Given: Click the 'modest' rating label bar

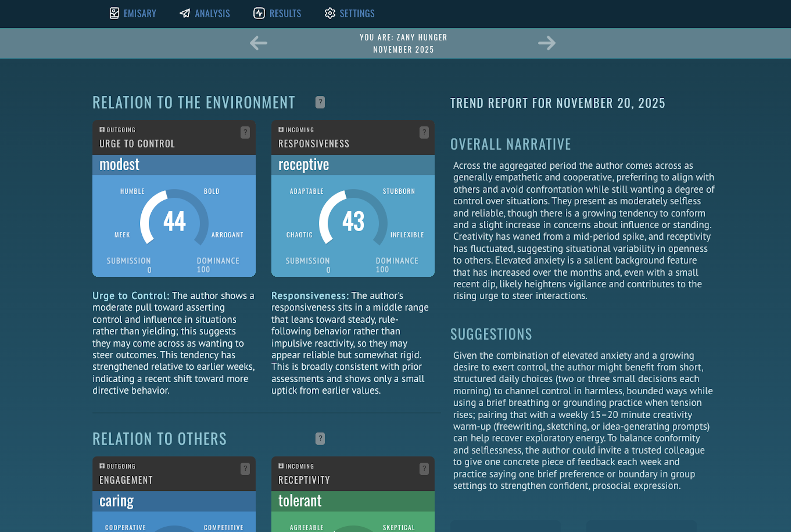Looking at the screenshot, I should click(x=174, y=165).
